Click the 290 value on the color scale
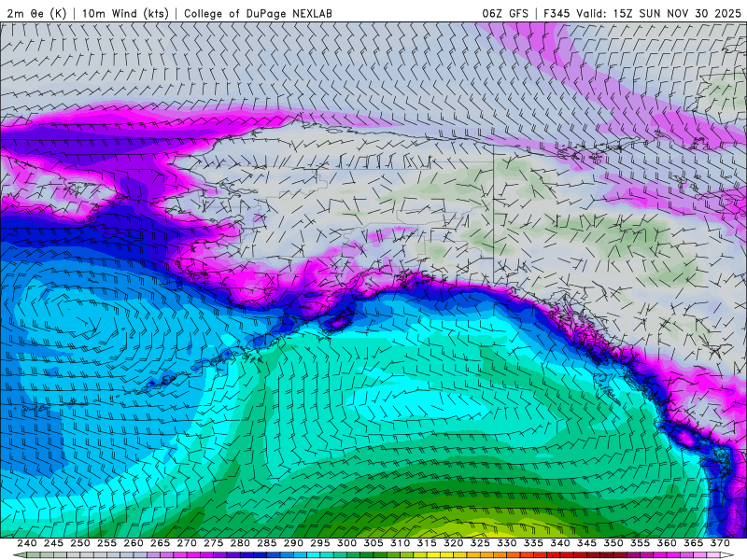The width and height of the screenshot is (747, 560). [x=293, y=543]
